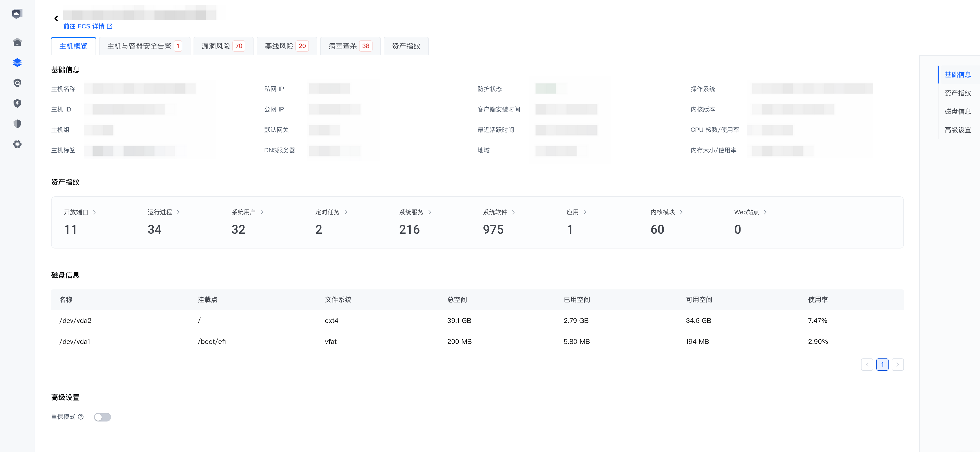Screen dimensions: 980x452
Task: Go to next disk table page
Action: [x=898, y=364]
